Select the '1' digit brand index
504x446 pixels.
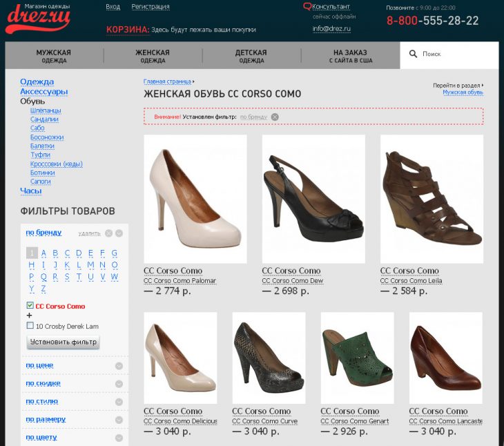(32, 253)
